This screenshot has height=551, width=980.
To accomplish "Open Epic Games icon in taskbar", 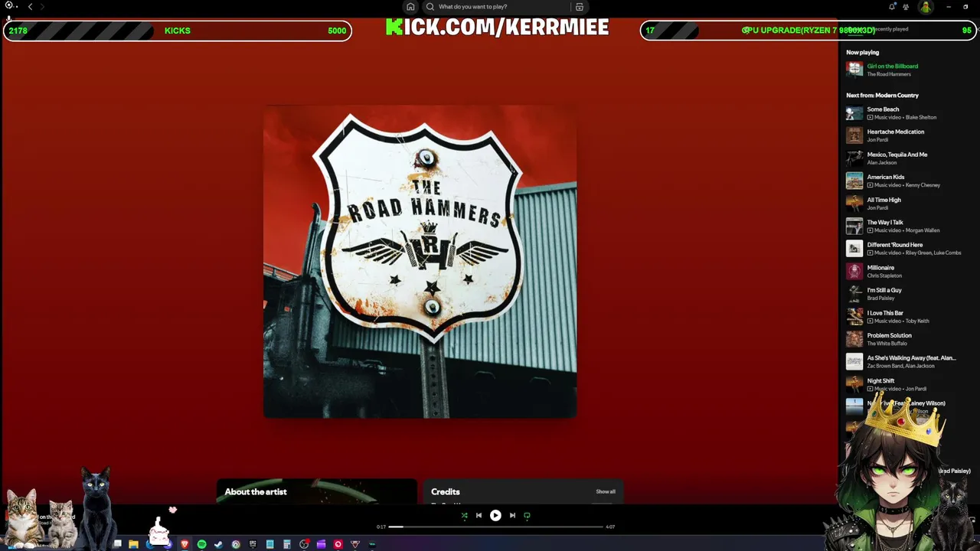I will 253,544.
